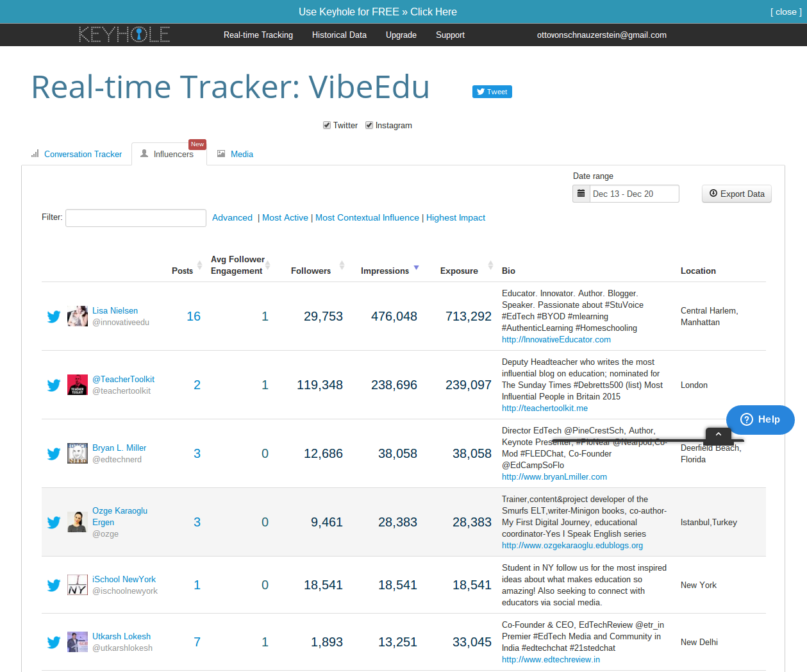Viewport: 807px width, 672px height.
Task: Click Export Data button
Action: 737,194
